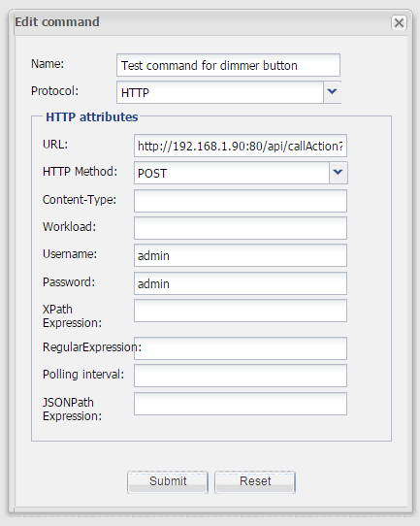
Task: Focus the Workload input field
Action: point(241,228)
